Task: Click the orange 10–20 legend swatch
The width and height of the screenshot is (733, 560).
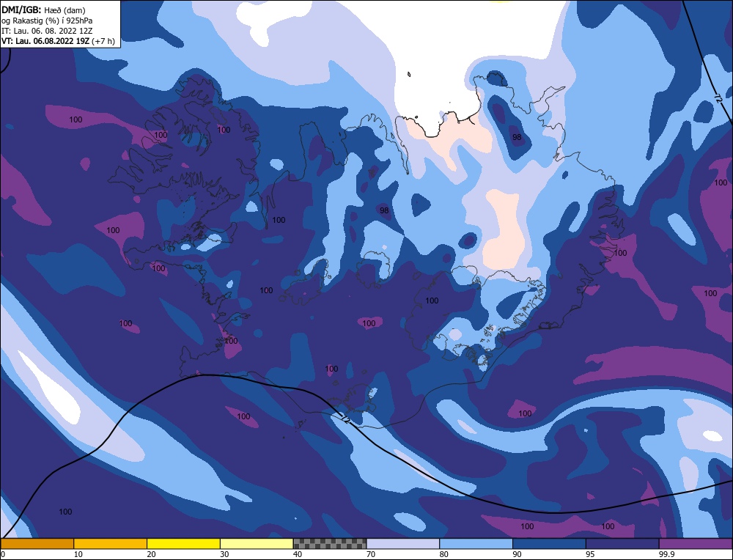Action: (111, 544)
